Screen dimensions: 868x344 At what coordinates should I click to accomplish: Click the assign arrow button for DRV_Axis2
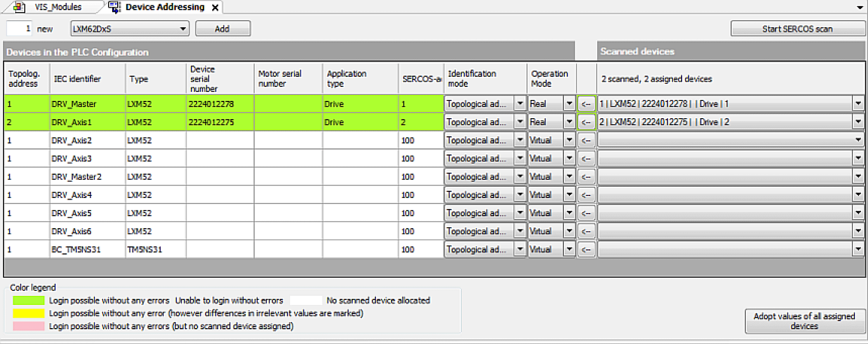click(x=586, y=141)
